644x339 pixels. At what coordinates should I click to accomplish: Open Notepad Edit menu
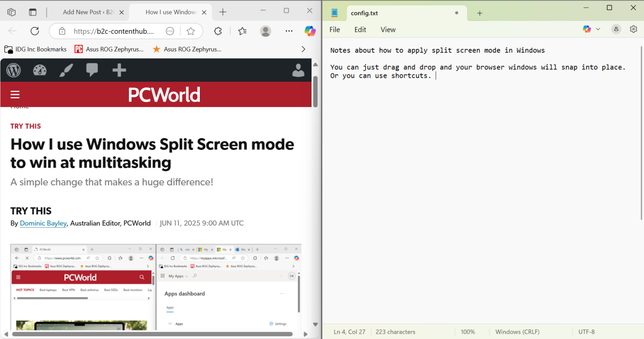[x=360, y=30]
